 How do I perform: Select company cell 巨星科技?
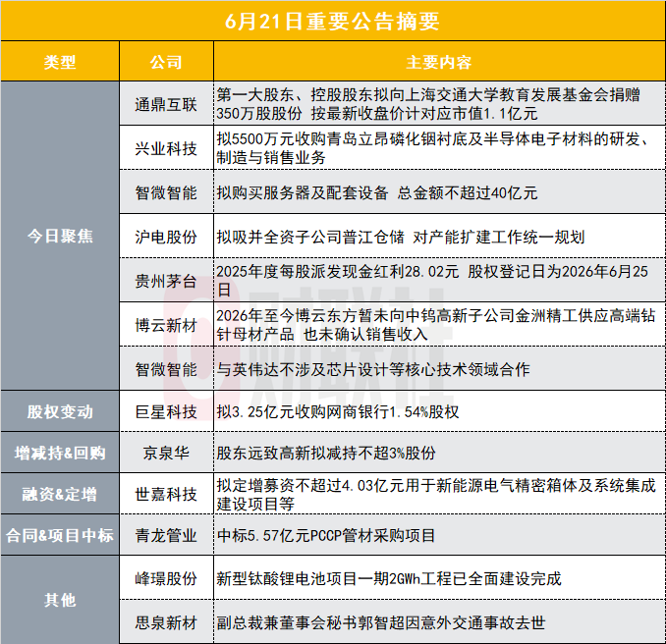tap(166, 411)
